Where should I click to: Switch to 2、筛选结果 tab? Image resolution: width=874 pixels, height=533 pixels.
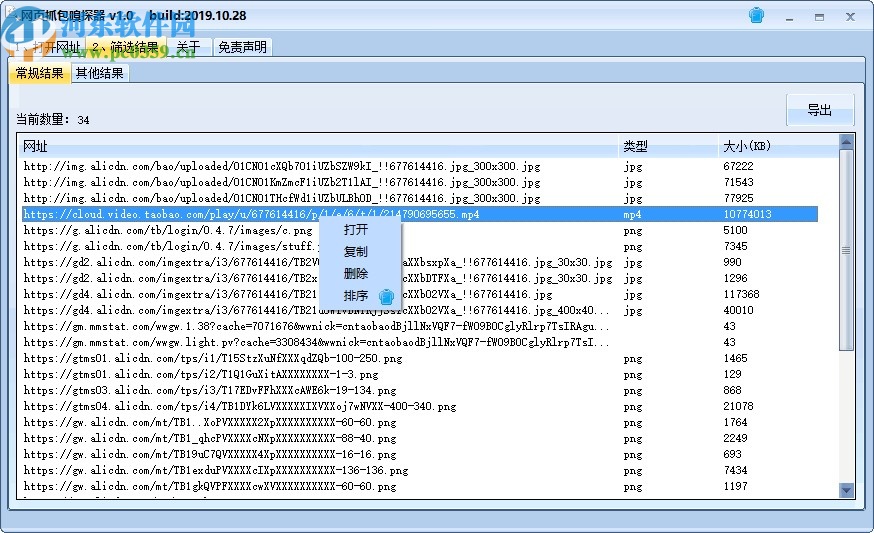125,47
